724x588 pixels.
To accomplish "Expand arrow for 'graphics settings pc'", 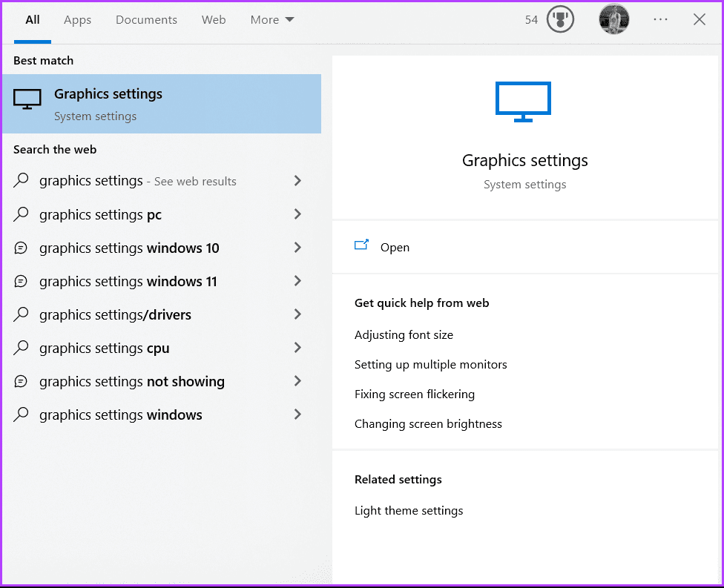I will (x=297, y=214).
